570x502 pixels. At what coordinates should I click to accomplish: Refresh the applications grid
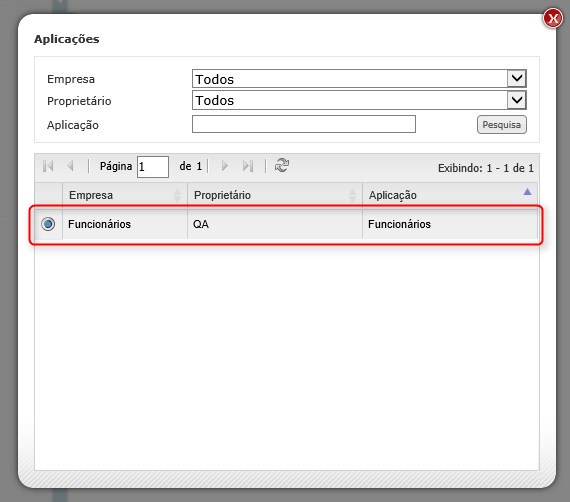pos(282,165)
